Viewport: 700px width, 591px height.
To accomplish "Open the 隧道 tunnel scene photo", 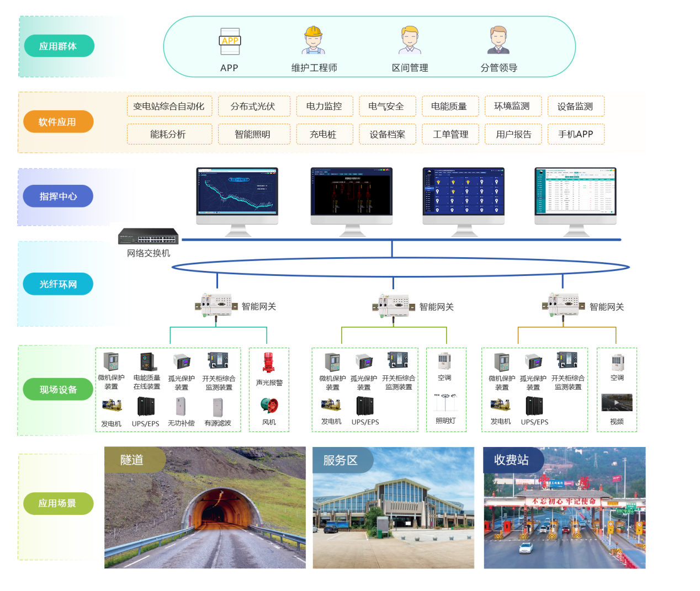I will (x=205, y=508).
